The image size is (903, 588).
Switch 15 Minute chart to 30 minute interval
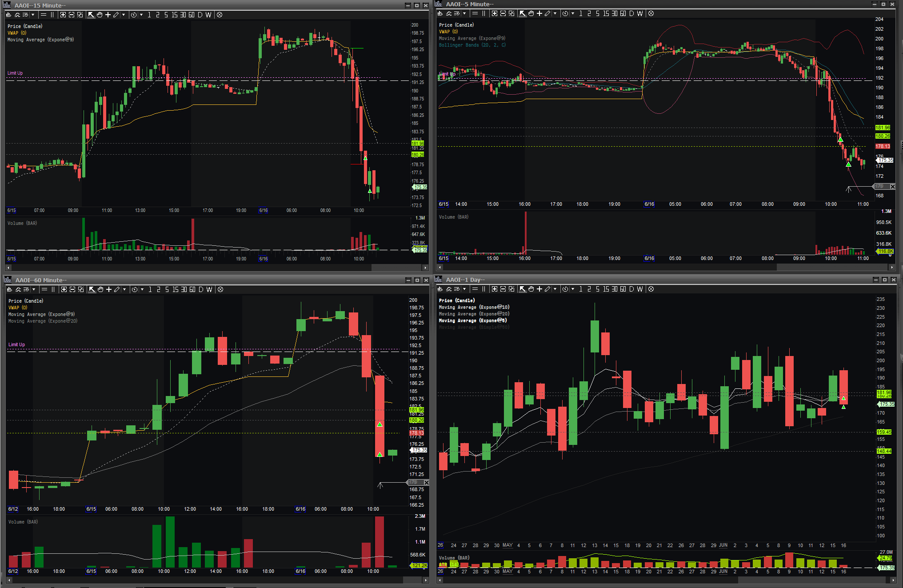click(183, 15)
